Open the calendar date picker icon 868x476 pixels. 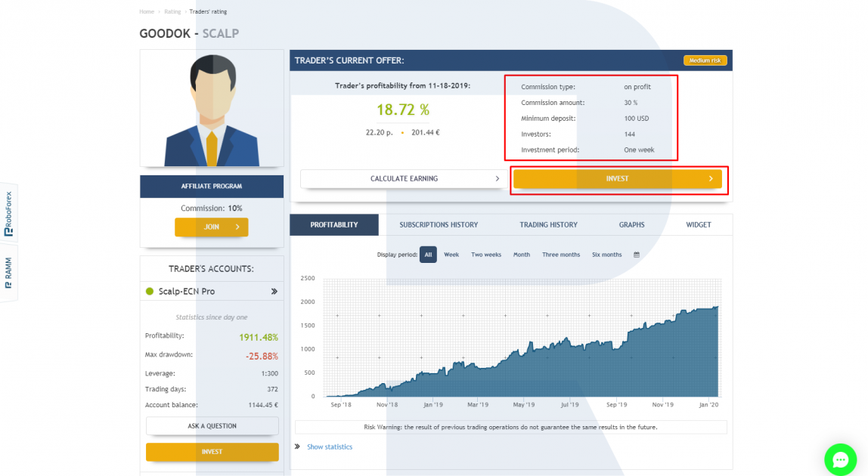(637, 255)
